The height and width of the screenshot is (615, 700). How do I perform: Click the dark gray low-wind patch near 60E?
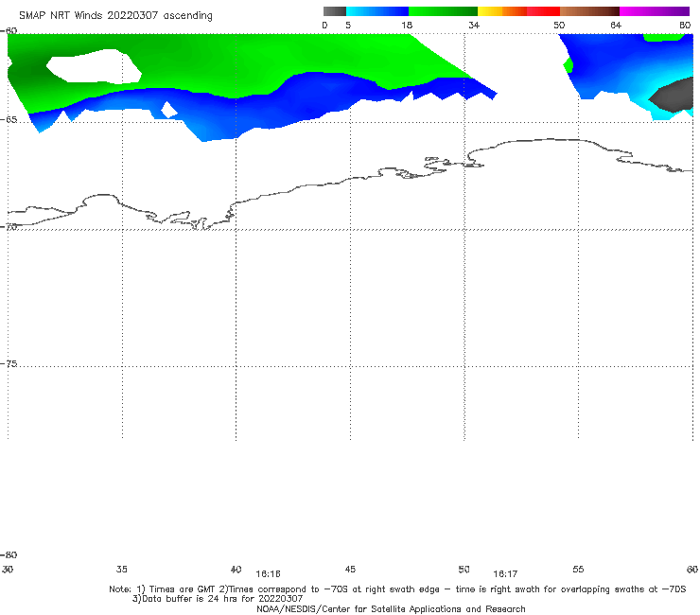pos(674,96)
